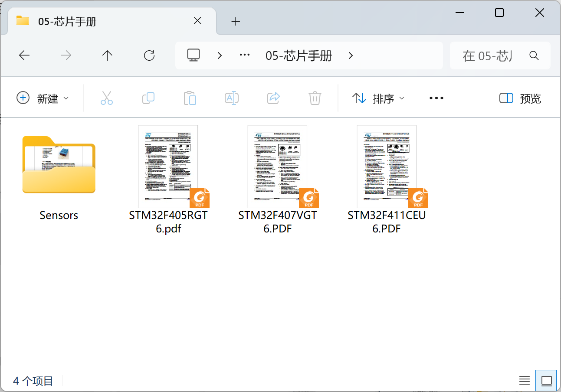This screenshot has height=392, width=561.
Task: Navigate up to the parent folder
Action: coord(107,55)
